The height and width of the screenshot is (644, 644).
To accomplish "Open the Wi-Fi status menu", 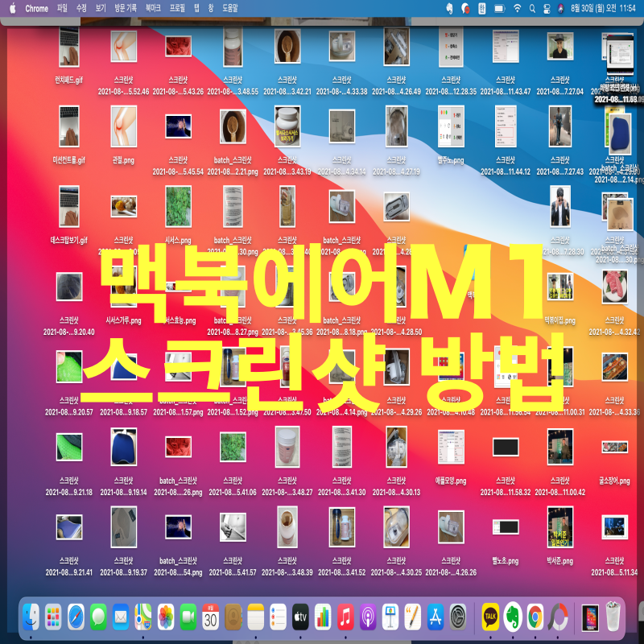I will pyautogui.click(x=517, y=8).
